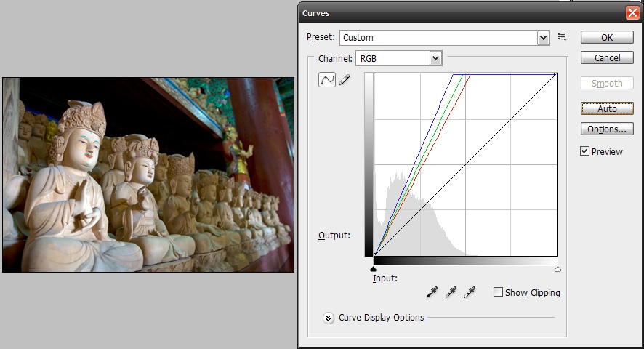This screenshot has height=349, width=644.
Task: Select the edit-points curve tool
Action: coord(327,80)
